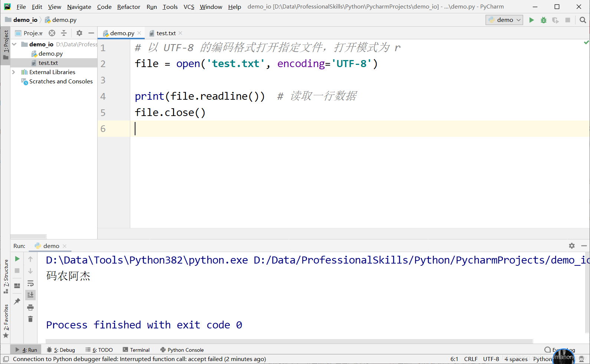
Task: Collapse the demo_io project tree node
Action: [14, 44]
